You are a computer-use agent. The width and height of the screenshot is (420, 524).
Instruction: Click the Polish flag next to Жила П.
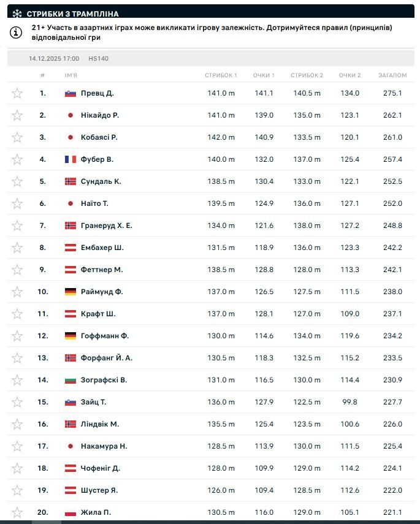(71, 512)
